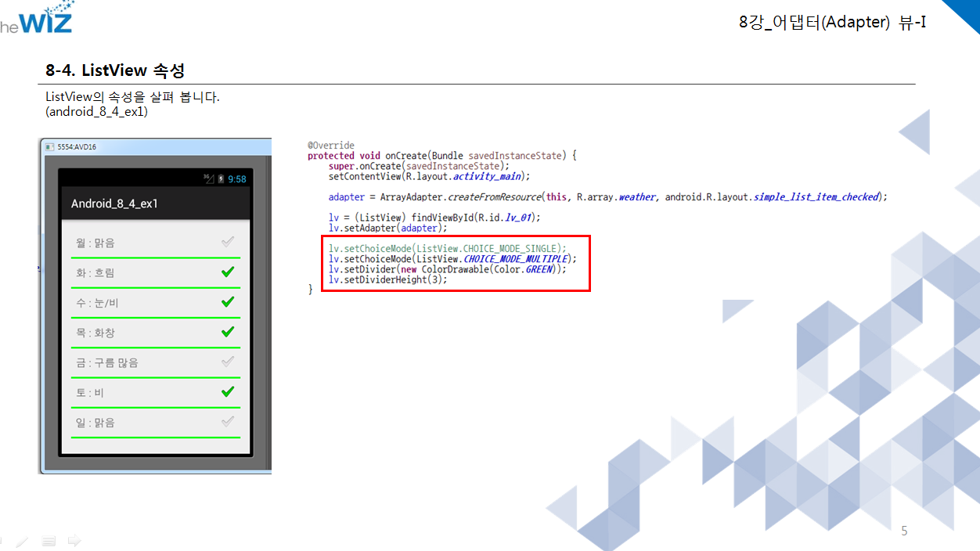Click the text ListView의 속성을 살펴 봅니다.
This screenshot has height=551, width=980.
(133, 98)
